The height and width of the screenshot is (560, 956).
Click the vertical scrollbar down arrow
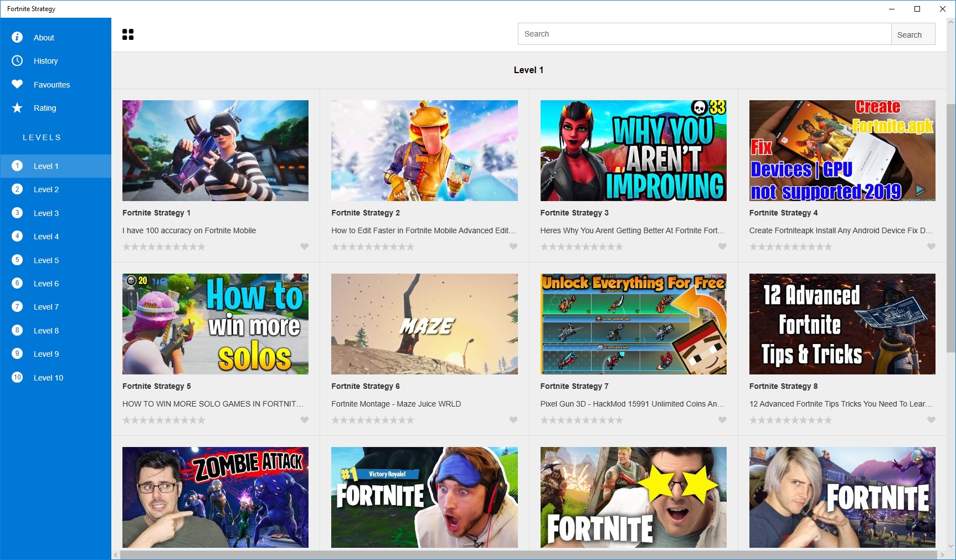coord(951,546)
